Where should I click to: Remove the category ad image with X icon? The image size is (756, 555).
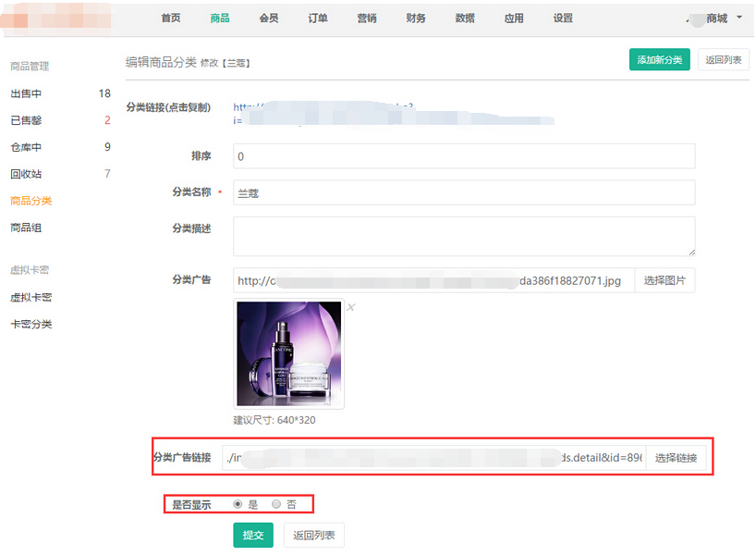pyautogui.click(x=350, y=307)
